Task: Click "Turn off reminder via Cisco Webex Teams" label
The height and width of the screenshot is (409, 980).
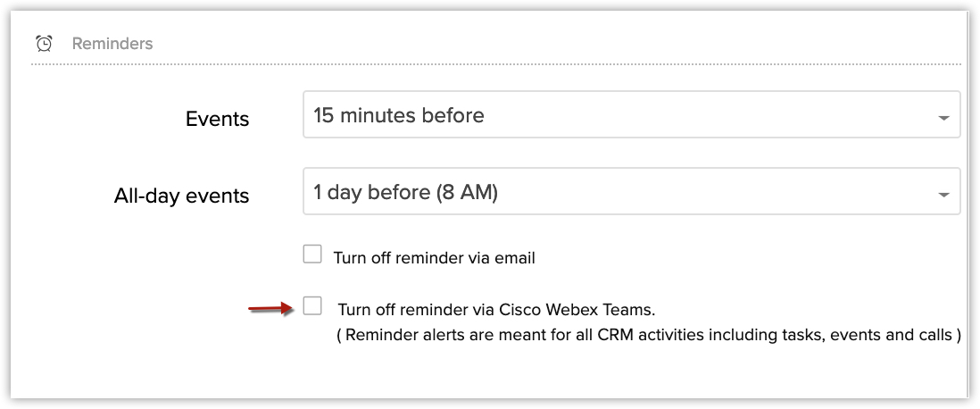Action: click(496, 310)
